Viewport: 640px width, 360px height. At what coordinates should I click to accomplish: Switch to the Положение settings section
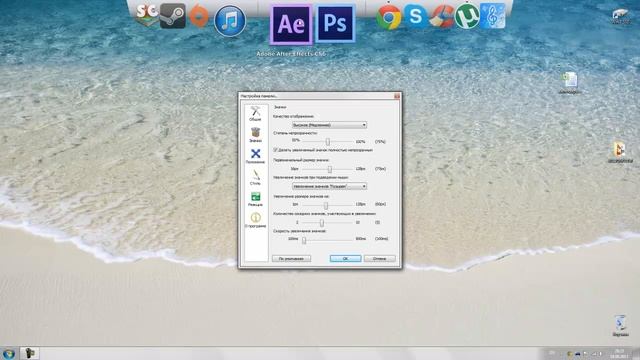point(256,156)
